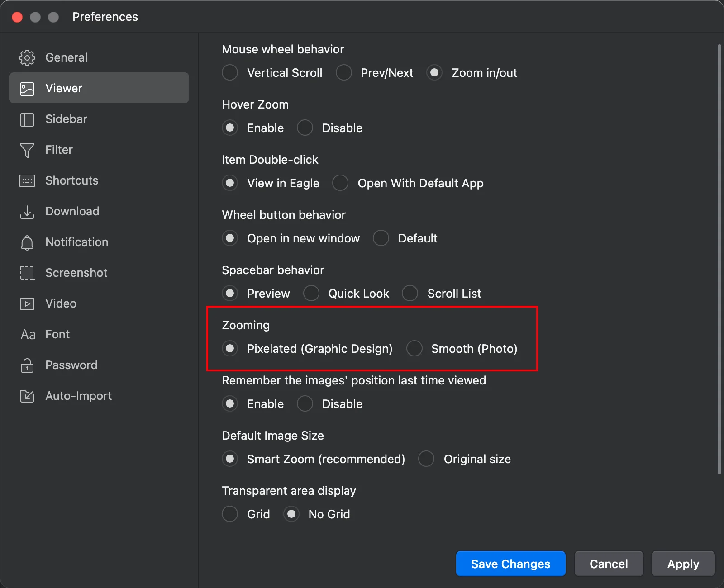Choose Open With Default App
Image resolution: width=724 pixels, height=588 pixels.
340,183
